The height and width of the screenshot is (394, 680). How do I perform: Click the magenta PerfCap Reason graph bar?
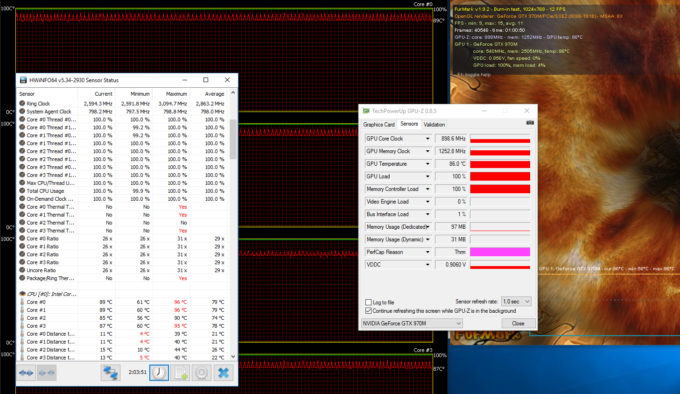point(500,252)
